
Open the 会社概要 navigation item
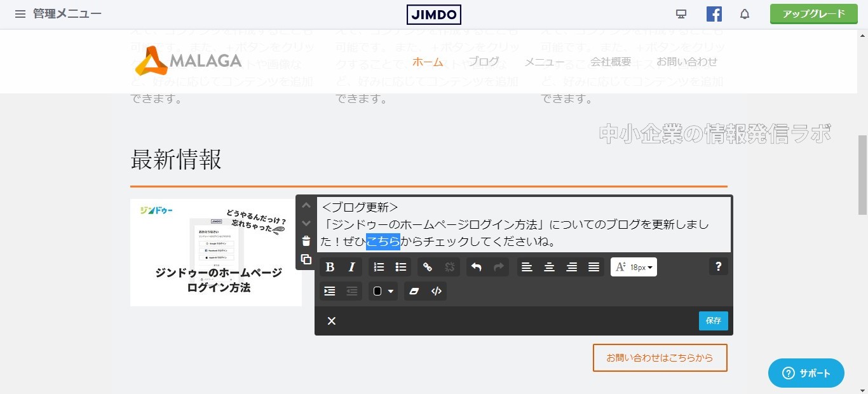tap(609, 62)
